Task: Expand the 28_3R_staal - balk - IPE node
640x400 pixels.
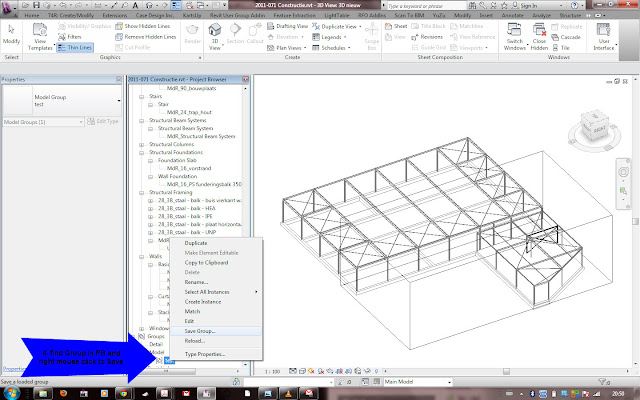Action: click(x=150, y=216)
